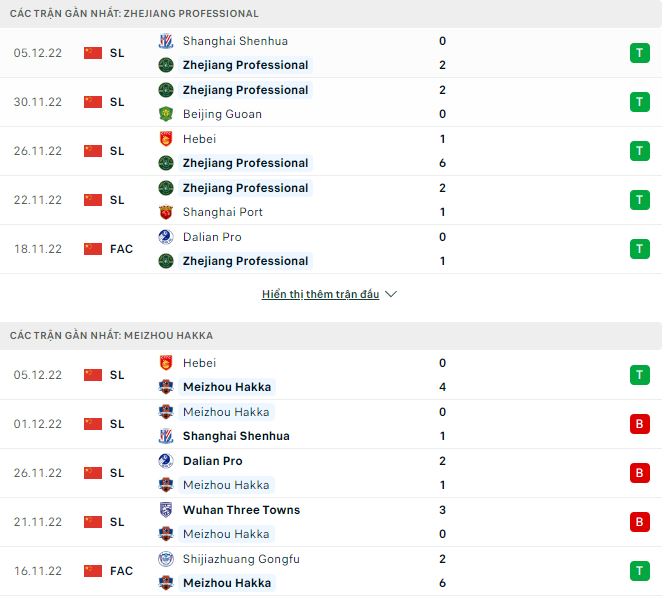Click the green T badge for 22.11.22 match
Image resolution: width=665 pixels, height=599 pixels.
coord(638,200)
